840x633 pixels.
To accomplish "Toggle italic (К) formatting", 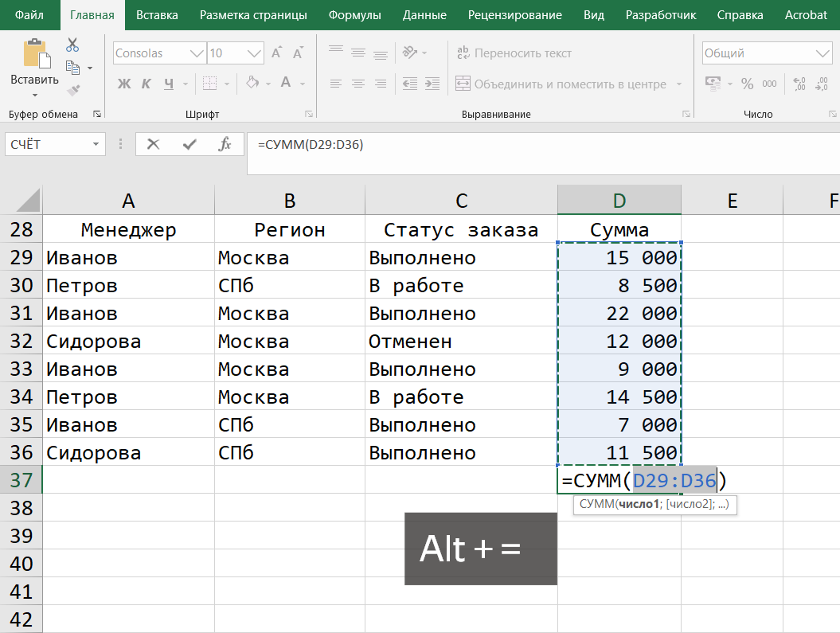I will tap(146, 84).
